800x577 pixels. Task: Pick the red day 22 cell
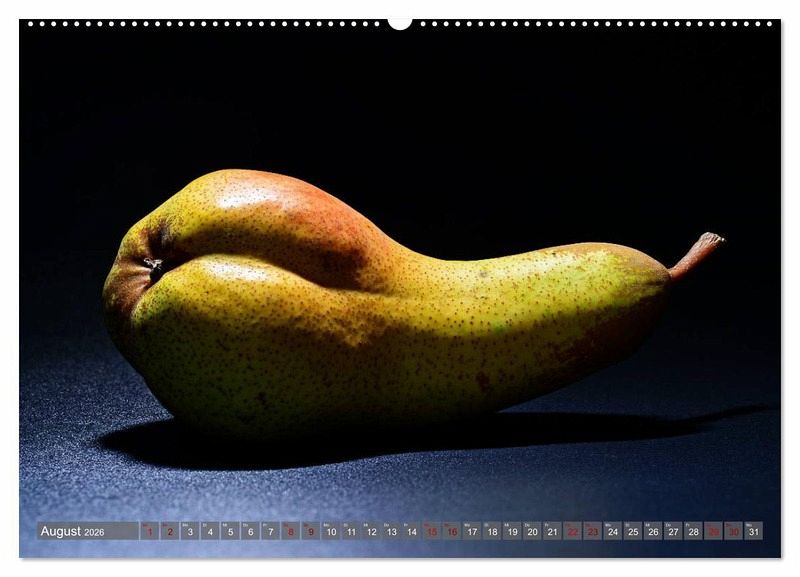[x=573, y=531]
